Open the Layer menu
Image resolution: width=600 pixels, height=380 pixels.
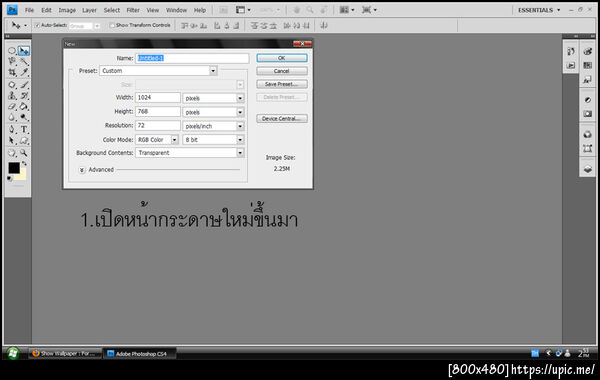90,10
